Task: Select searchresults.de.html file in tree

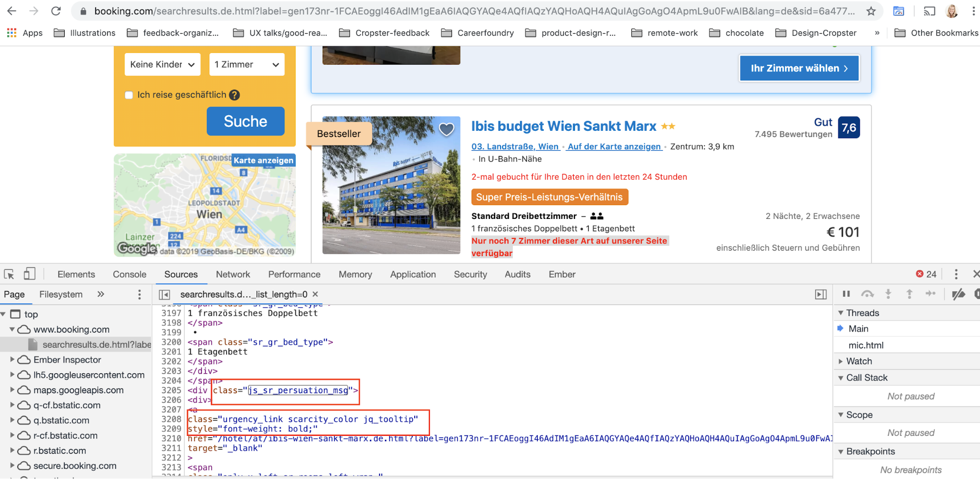Action: (96, 345)
